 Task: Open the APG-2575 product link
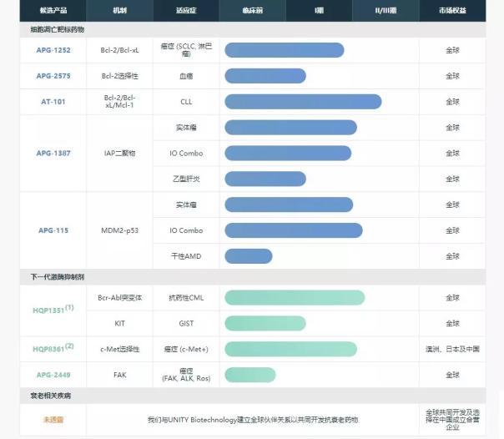[x=53, y=76]
